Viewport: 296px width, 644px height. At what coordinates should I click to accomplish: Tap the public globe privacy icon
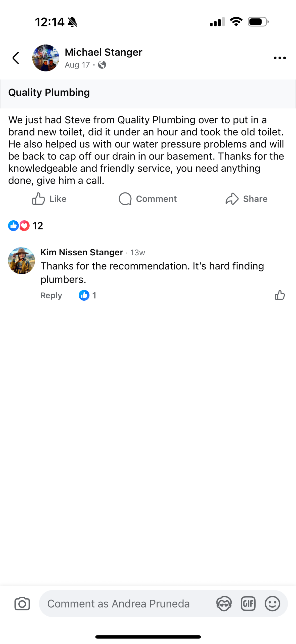click(102, 65)
